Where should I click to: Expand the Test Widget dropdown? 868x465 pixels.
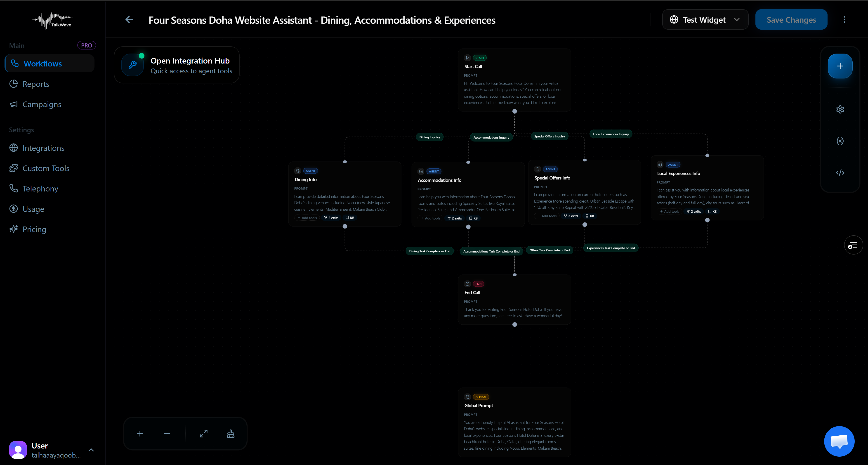pos(705,19)
